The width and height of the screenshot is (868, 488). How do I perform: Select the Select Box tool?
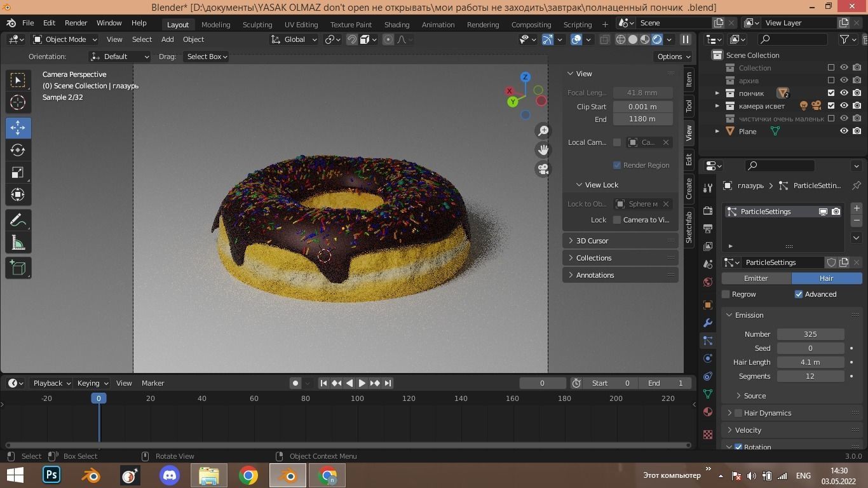[18, 80]
